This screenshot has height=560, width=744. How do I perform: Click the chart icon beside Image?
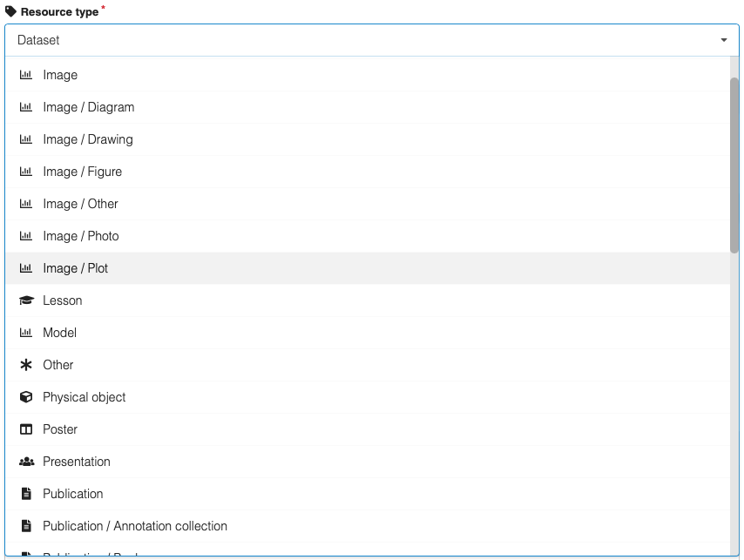click(25, 75)
